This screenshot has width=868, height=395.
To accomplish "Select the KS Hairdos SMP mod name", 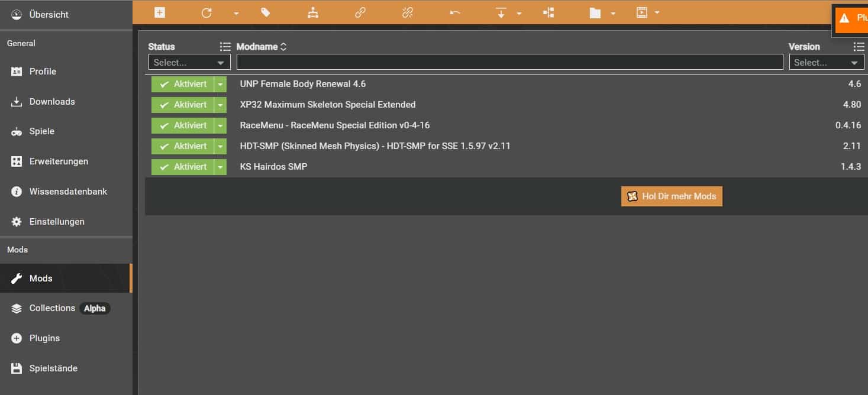I will [x=273, y=167].
